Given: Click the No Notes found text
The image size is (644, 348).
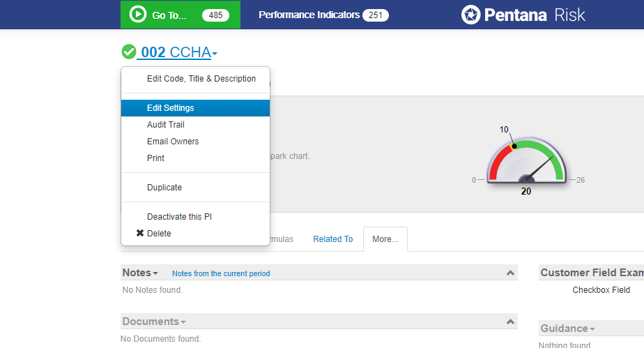Looking at the screenshot, I should (153, 290).
